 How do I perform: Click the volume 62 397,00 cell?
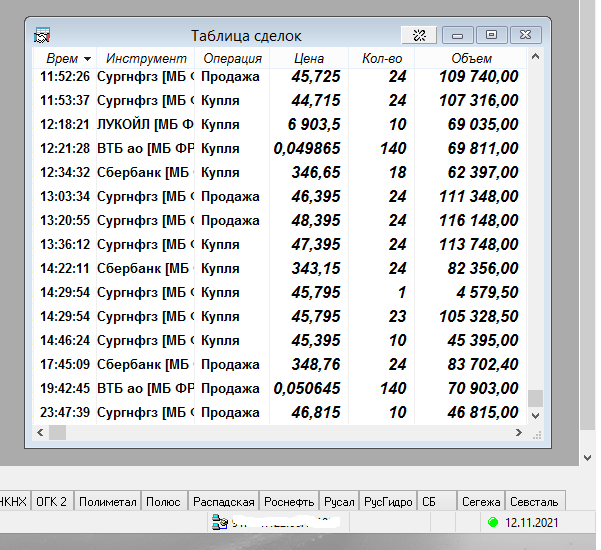pos(483,172)
